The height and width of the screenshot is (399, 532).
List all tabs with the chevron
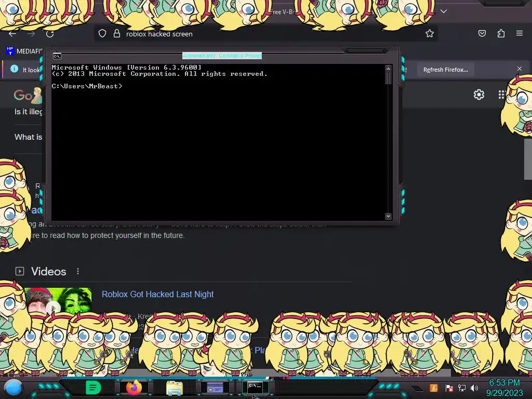click(x=444, y=11)
